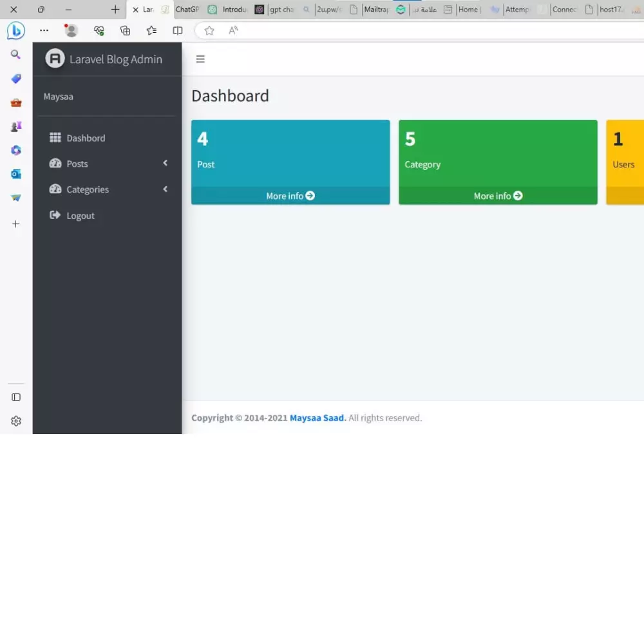Image resolution: width=644 pixels, height=644 pixels.
Task: Open the Categories menu label
Action: [88, 190]
